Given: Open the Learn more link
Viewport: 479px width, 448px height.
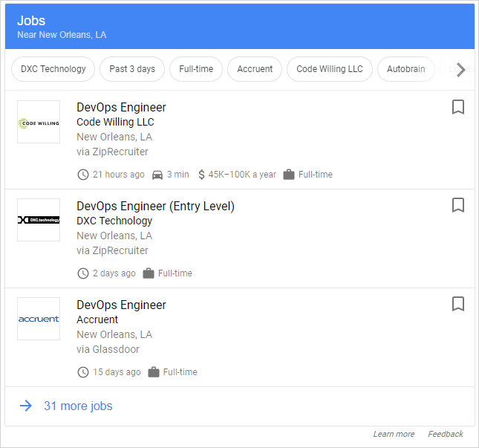Looking at the screenshot, I should coord(394,434).
